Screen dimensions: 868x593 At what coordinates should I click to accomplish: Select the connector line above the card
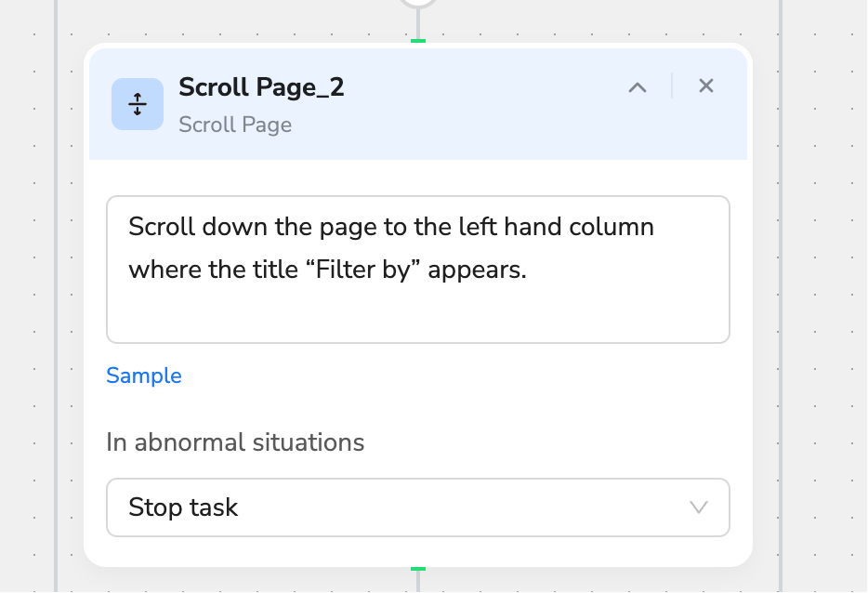pos(418,23)
